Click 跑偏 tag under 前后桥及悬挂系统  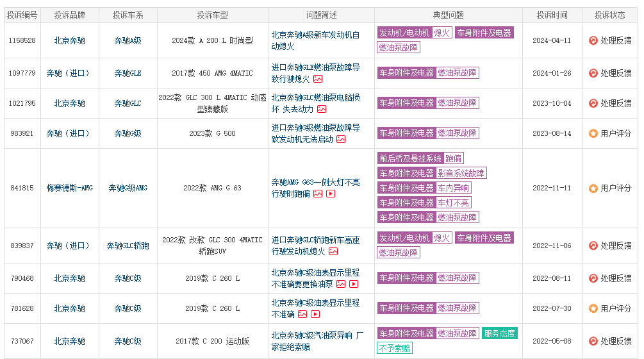pos(454,158)
